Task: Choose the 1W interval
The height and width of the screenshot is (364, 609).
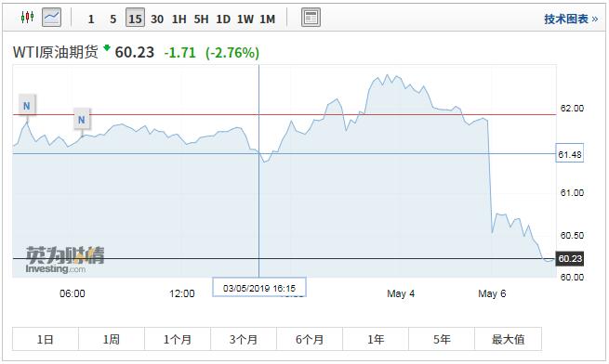Action: tap(245, 19)
